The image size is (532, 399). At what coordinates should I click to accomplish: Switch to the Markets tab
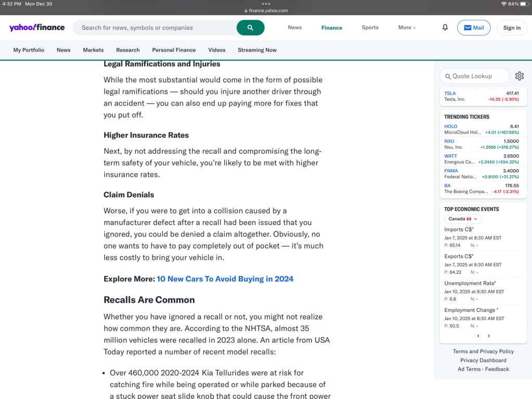point(93,50)
